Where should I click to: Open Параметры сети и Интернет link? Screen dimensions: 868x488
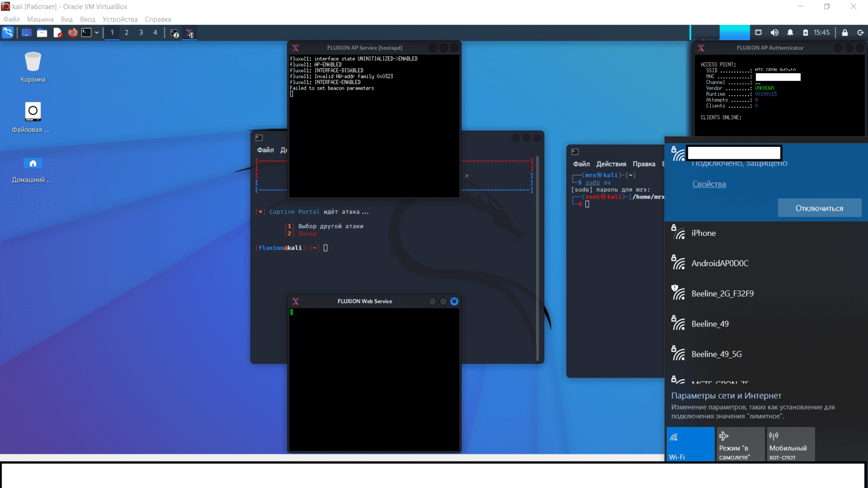726,395
